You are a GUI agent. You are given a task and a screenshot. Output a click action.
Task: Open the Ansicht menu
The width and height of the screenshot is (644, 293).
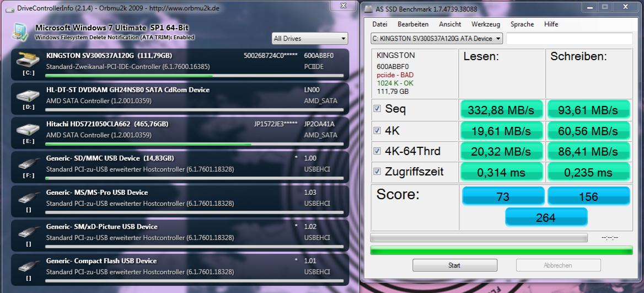(x=450, y=24)
